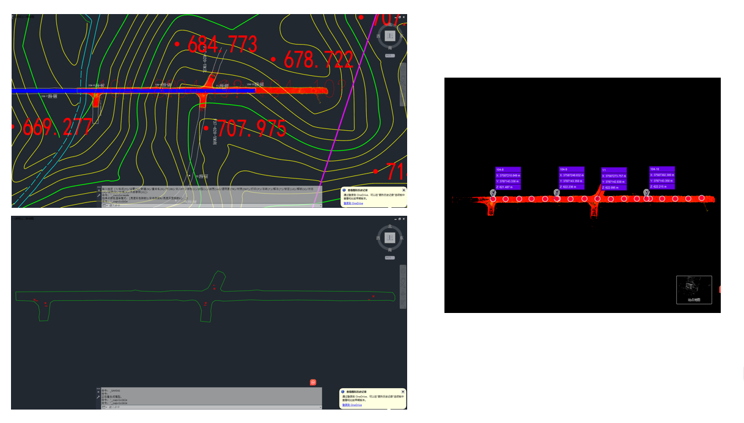
Task: Click the second gray location pin marker
Action: click(558, 193)
